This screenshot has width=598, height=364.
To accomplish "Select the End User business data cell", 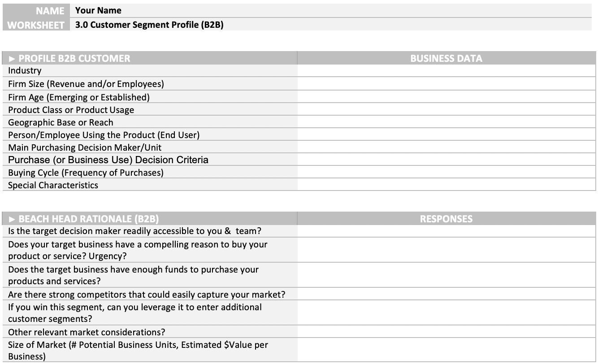I will [x=446, y=135].
